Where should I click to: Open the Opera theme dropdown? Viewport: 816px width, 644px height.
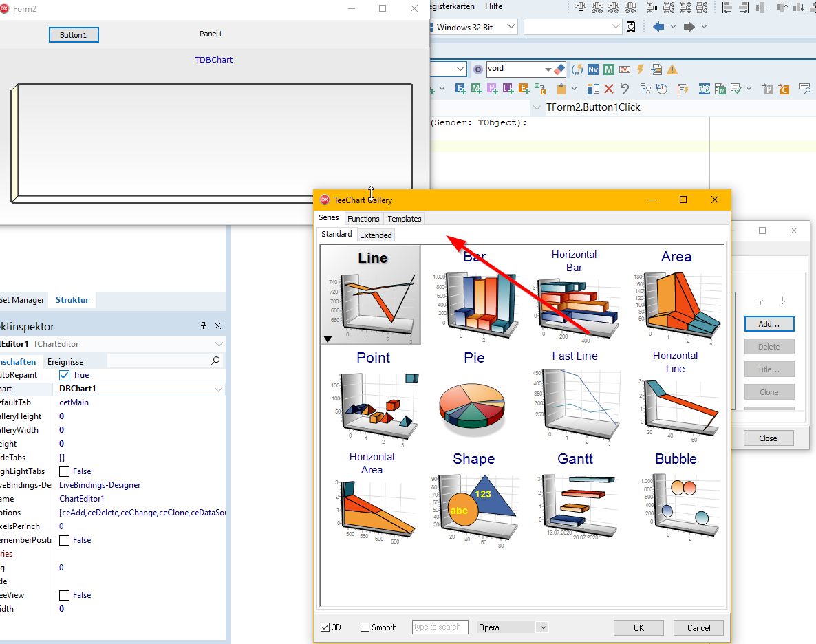coord(543,627)
